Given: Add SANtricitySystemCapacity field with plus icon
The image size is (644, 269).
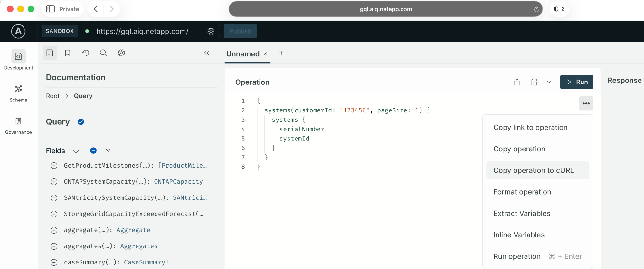Looking at the screenshot, I should click(x=54, y=198).
